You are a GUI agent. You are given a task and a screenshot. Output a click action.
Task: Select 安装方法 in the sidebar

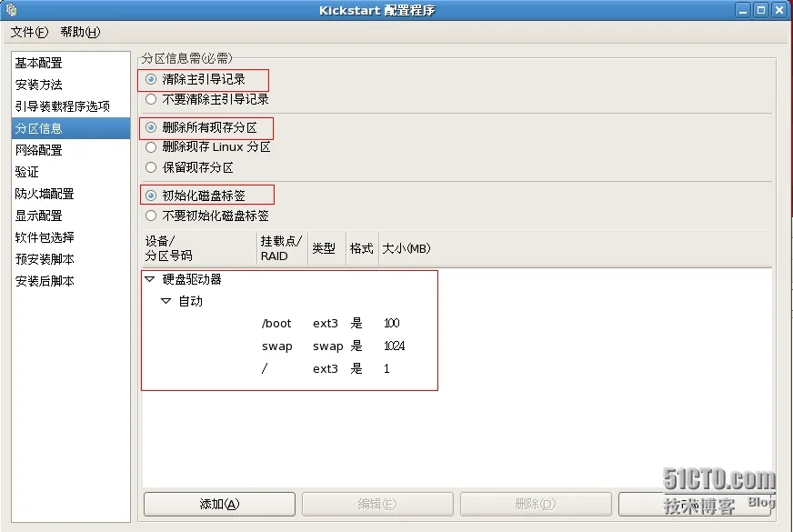point(71,85)
